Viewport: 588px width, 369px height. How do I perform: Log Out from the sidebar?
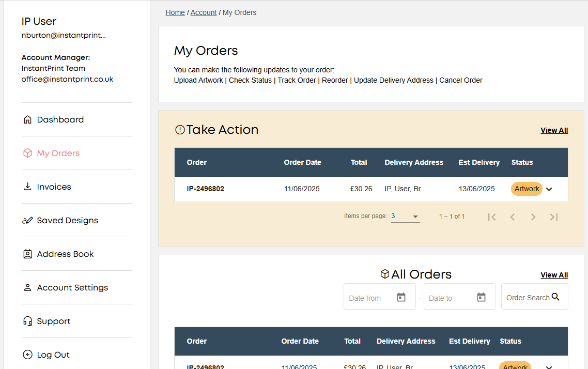(x=53, y=355)
